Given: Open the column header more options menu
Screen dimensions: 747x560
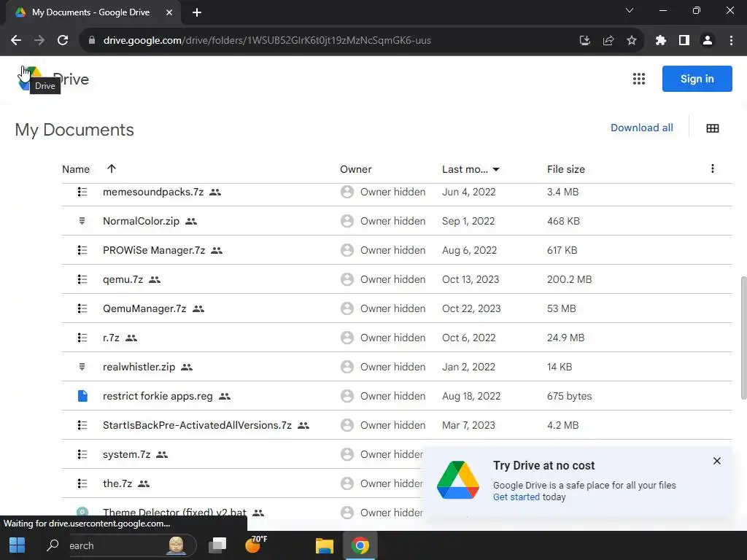Looking at the screenshot, I should (x=712, y=168).
